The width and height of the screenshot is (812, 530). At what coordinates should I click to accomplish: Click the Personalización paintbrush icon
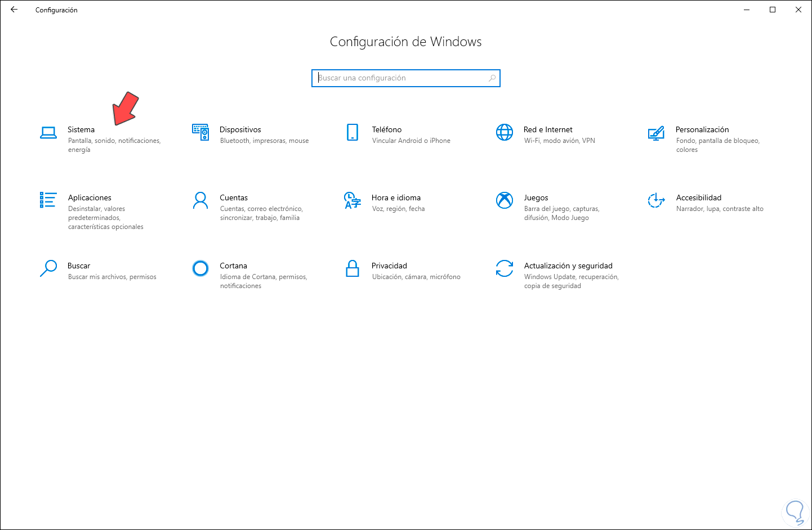pyautogui.click(x=656, y=133)
